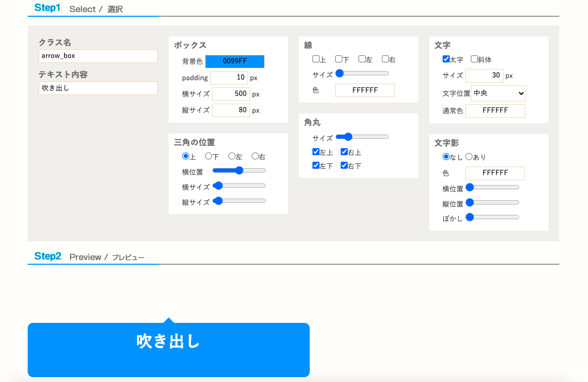Open the 文字位置 alignment dropdown
This screenshot has height=382, width=588.
(498, 93)
